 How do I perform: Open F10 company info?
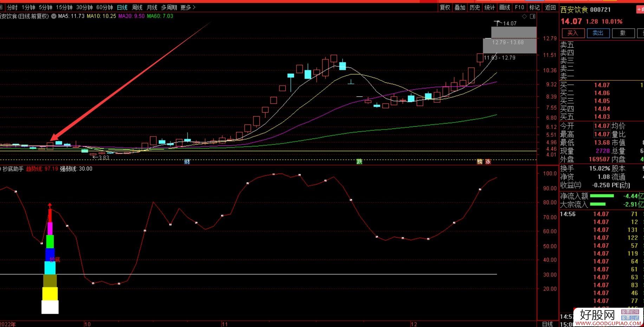519,7
